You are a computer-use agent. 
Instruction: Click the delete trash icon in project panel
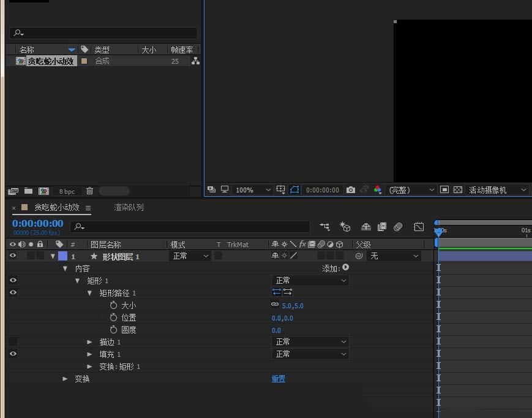coord(90,191)
